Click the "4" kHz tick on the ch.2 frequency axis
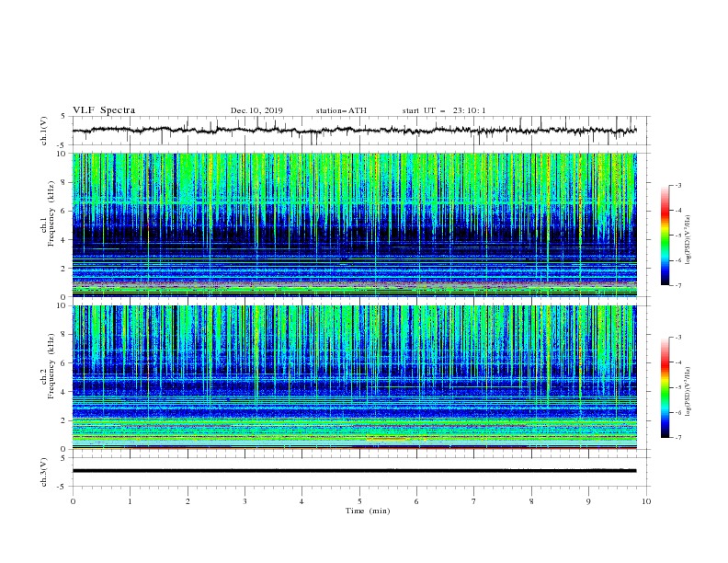This screenshot has height=563, width=728. 64,392
